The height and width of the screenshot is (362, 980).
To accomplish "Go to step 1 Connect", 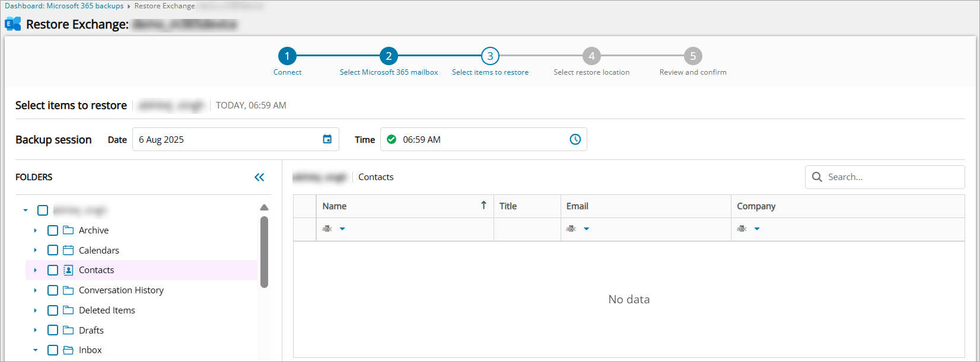I will 287,56.
